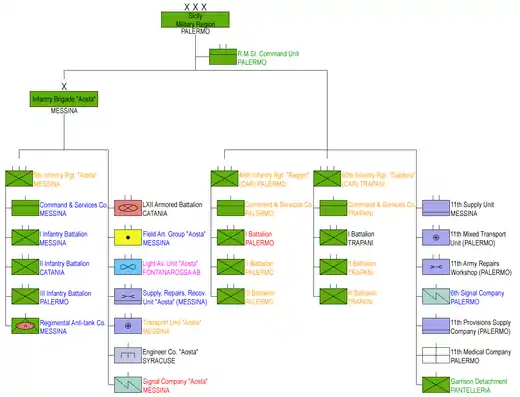The image size is (520, 397).
Task: Follow the II Infantry Battalion Catania link
Action: tap(65, 268)
